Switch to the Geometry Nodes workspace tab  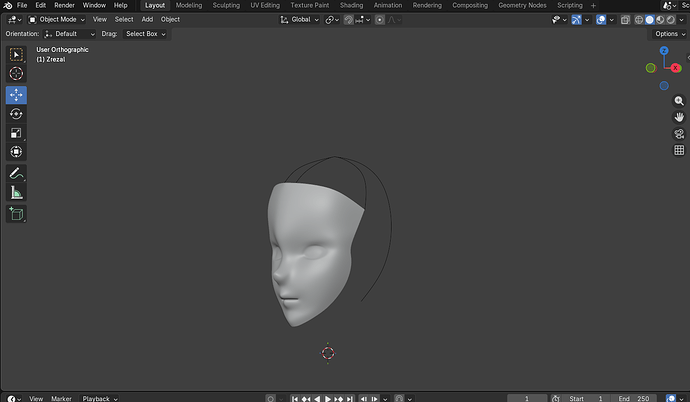coord(522,5)
